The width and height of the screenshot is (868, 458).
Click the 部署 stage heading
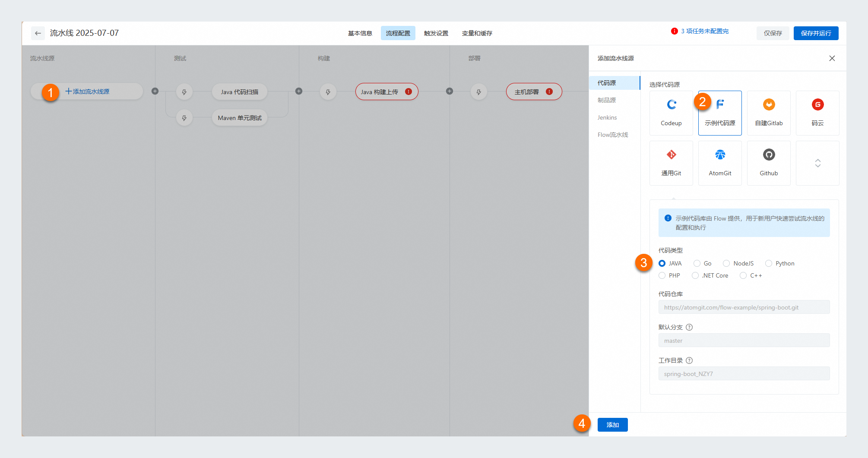[x=475, y=58]
